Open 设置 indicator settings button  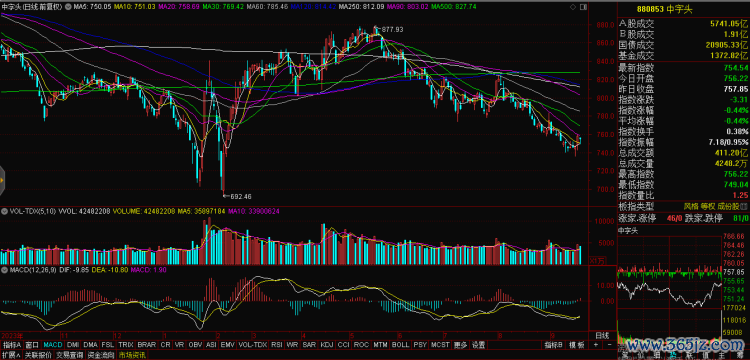point(478,345)
